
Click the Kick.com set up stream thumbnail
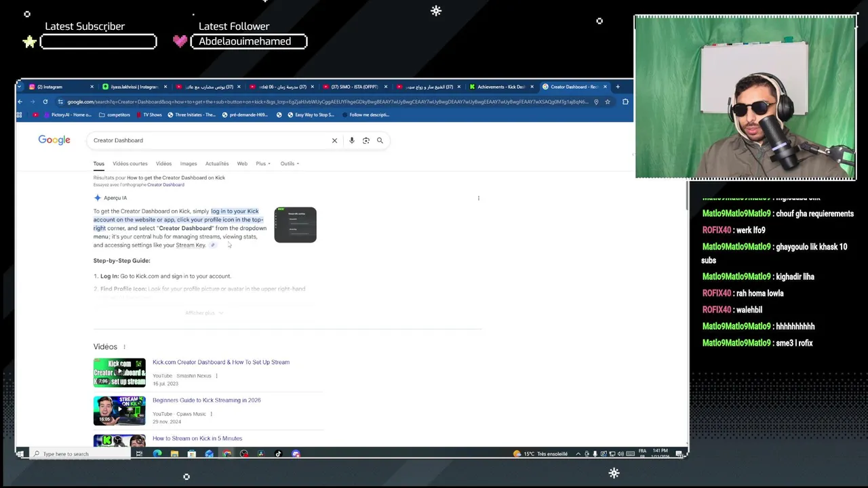click(x=119, y=372)
